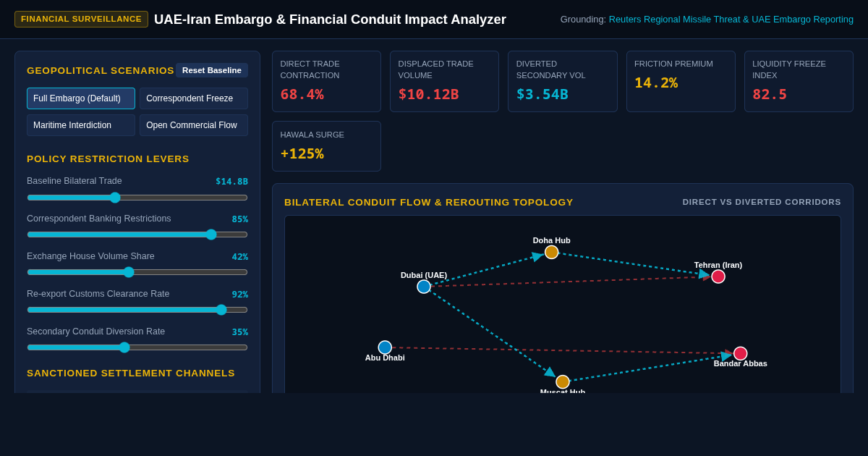The image size is (868, 456).
Task: Click the Liquidity Freeze Index card
Action: click(x=799, y=81)
